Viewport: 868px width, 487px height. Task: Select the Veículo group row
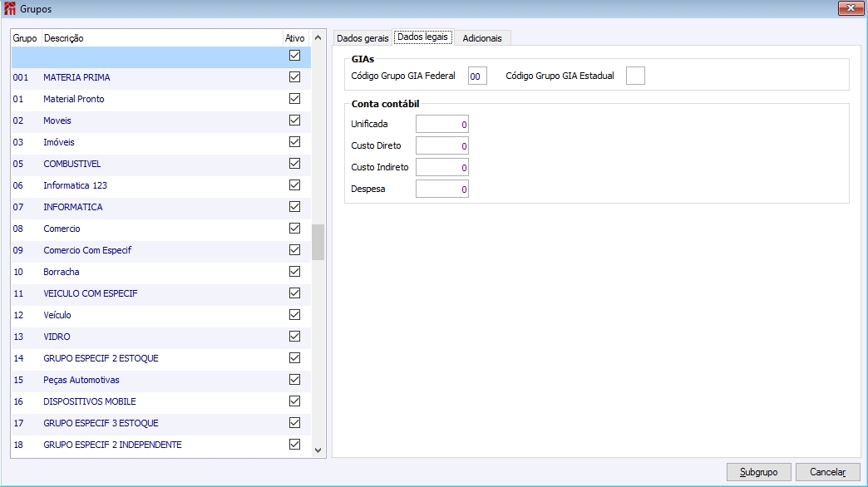click(x=161, y=315)
